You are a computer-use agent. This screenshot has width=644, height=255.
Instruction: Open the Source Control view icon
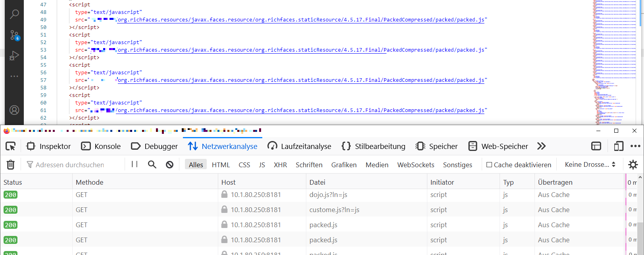14,35
